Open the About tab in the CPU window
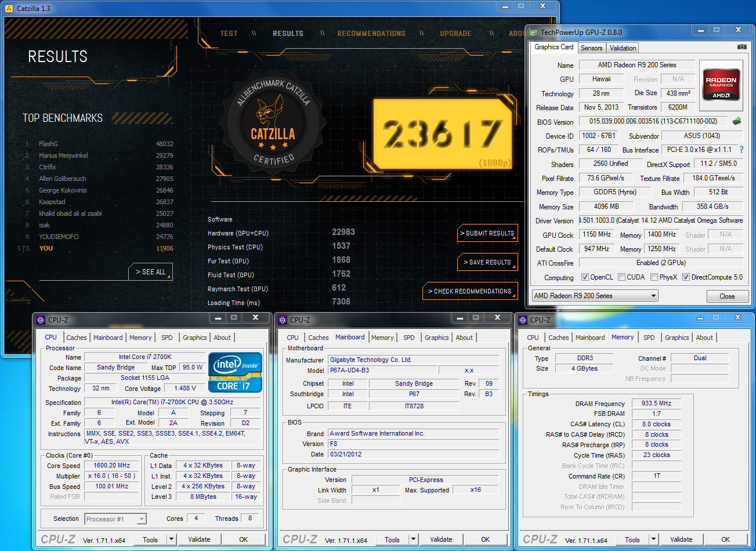The height and width of the screenshot is (551, 756). click(223, 338)
